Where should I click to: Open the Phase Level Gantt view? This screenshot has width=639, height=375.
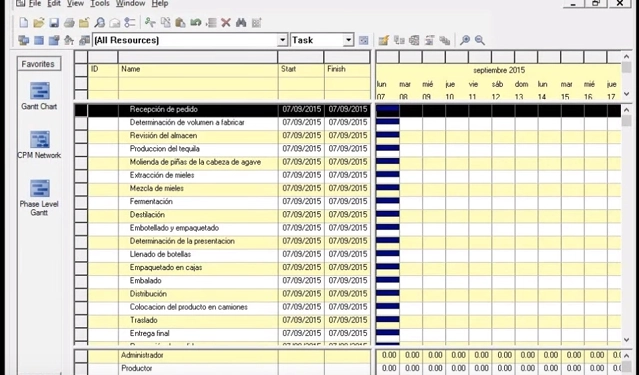(39, 198)
